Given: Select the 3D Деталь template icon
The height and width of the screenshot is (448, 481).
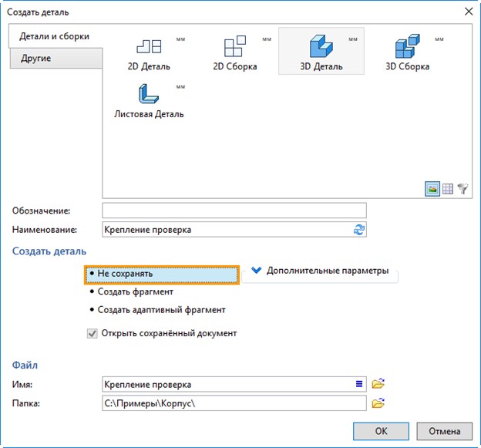Looking at the screenshot, I should point(321,46).
